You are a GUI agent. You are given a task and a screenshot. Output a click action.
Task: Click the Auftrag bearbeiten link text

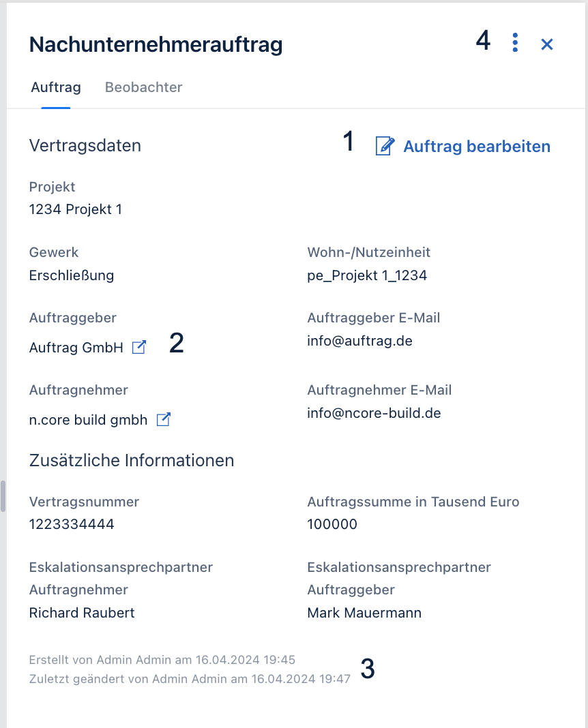click(477, 147)
